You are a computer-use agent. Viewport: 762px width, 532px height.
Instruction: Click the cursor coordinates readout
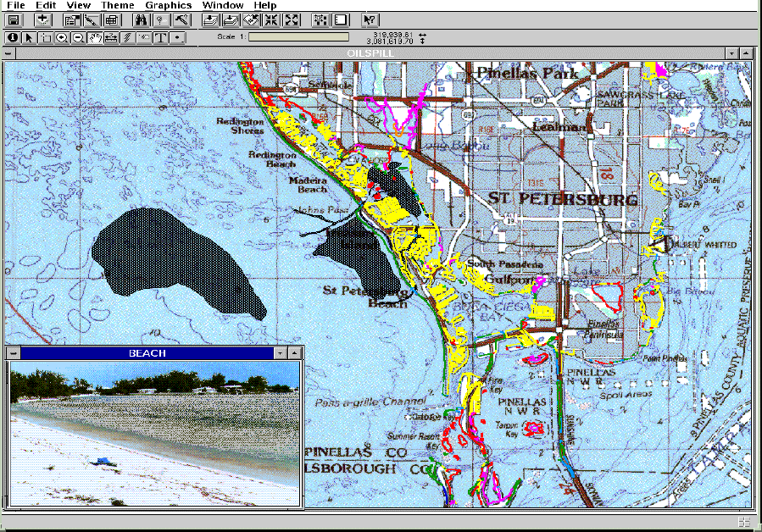pos(389,38)
